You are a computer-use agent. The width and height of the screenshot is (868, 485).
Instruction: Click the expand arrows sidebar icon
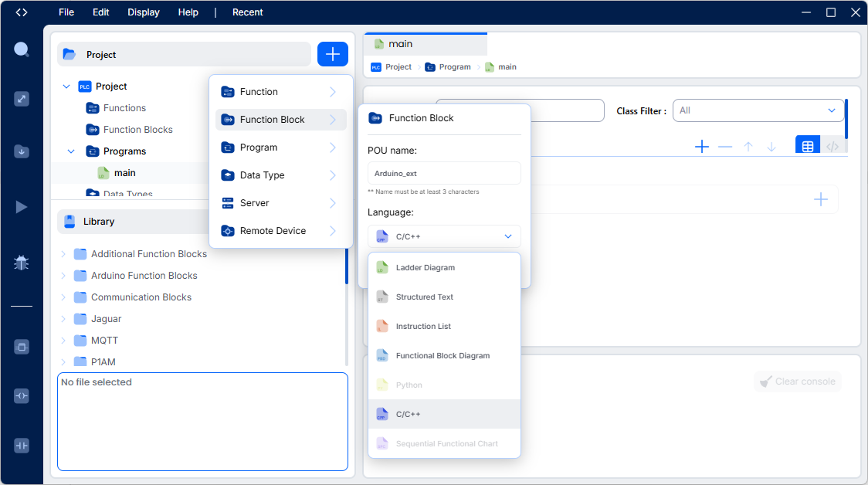pyautogui.click(x=22, y=99)
